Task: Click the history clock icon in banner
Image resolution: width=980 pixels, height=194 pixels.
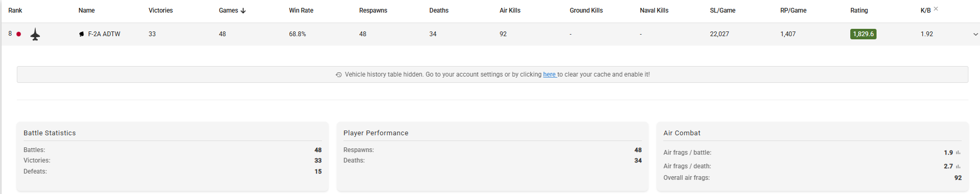Action: 339,75
